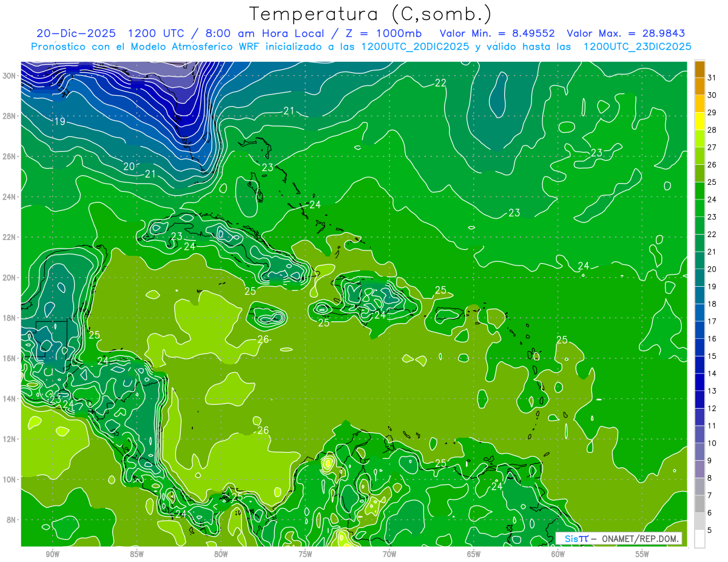This screenshot has height=562, width=728.
Task: Click the 14N latitude axis label
Action: [10, 399]
